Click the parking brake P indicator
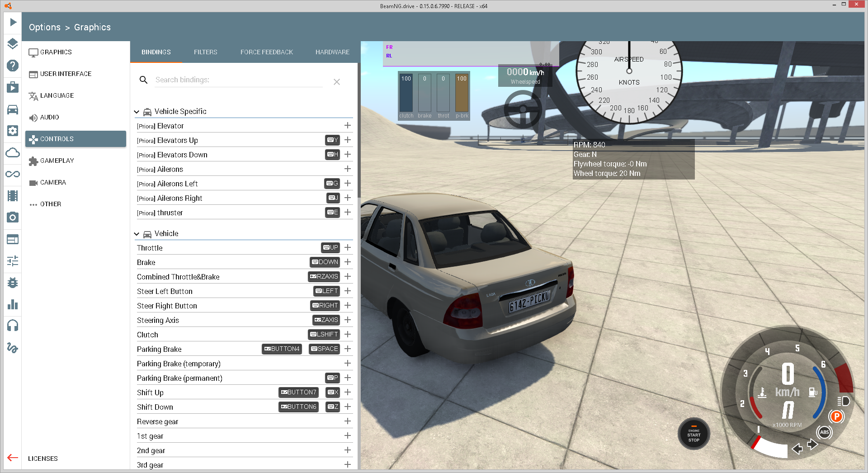The height and width of the screenshot is (473, 868). (836, 416)
